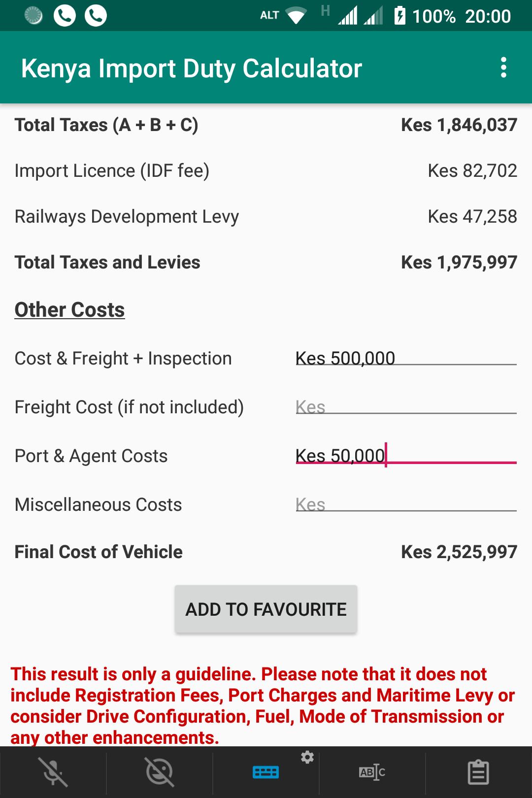Tap the Total Taxes and Levies value
Screen dimensions: 532x798
[x=459, y=262]
